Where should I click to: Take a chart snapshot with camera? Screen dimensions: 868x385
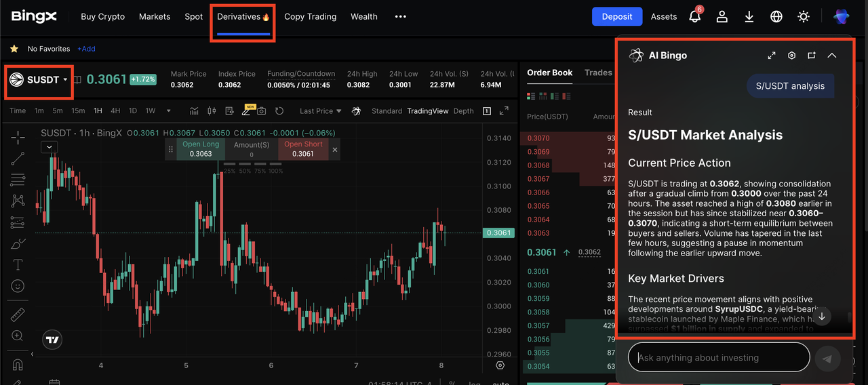point(261,111)
